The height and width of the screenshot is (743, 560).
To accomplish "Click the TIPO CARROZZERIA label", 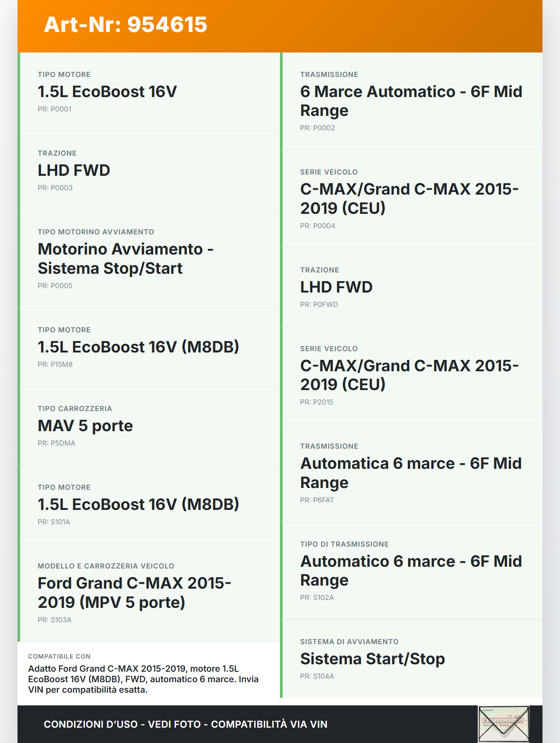I will point(75,408).
